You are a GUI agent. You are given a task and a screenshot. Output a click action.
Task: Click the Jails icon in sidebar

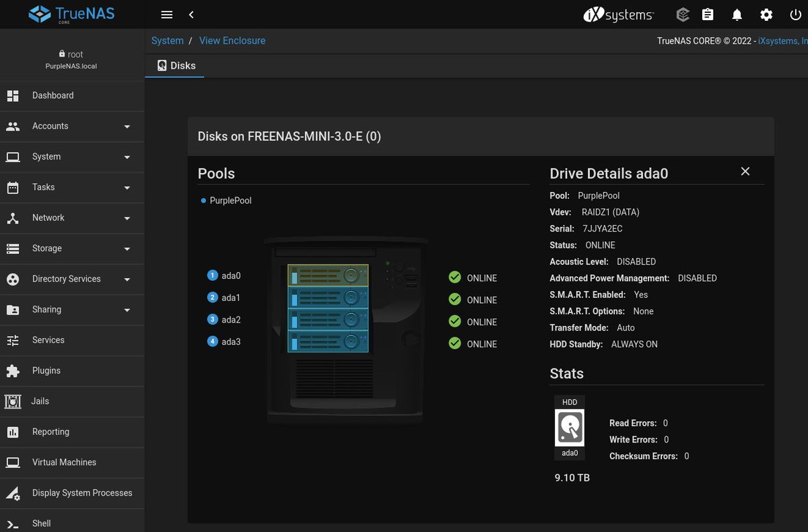13,401
